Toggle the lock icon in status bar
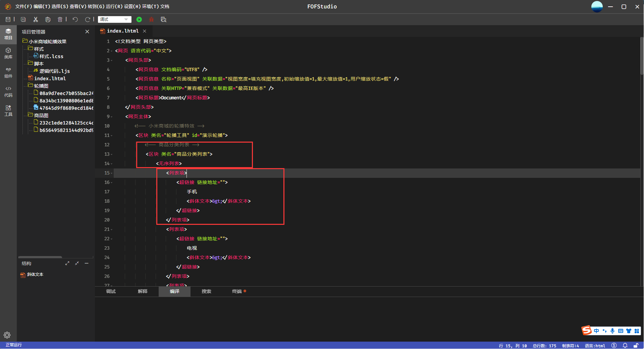Viewport: 644px width, 349px height. pyautogui.click(x=636, y=345)
